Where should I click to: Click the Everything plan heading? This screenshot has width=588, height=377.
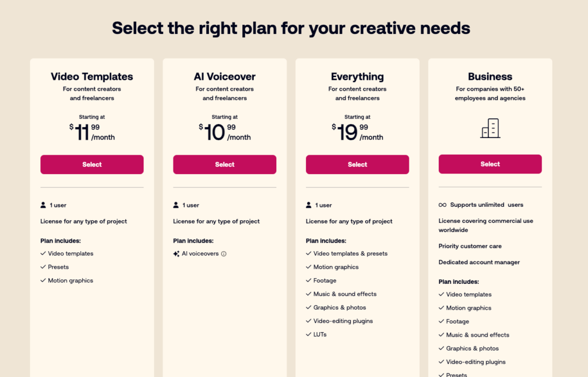click(357, 76)
